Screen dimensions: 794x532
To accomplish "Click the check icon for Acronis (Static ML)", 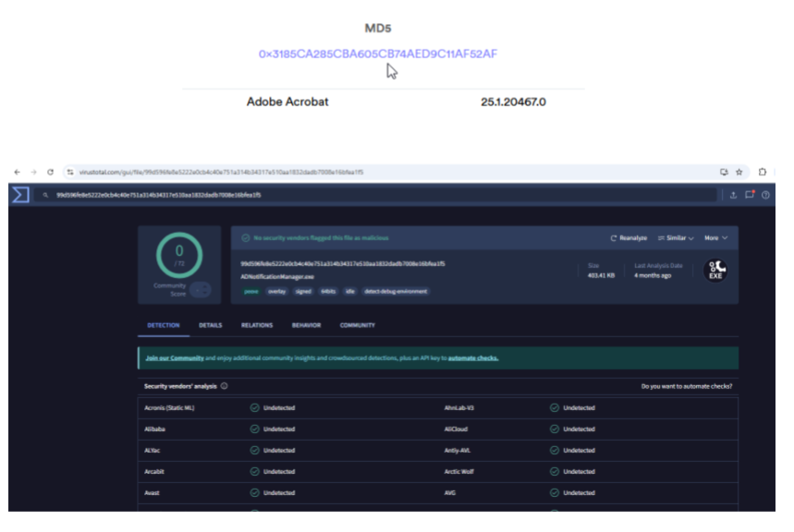I will (x=255, y=408).
